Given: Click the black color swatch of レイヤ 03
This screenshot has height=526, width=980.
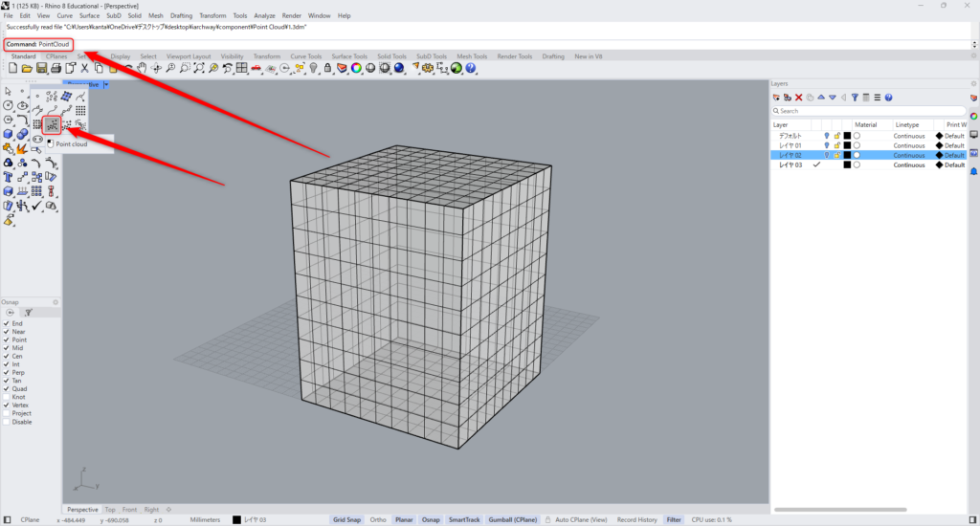Looking at the screenshot, I should [x=847, y=164].
